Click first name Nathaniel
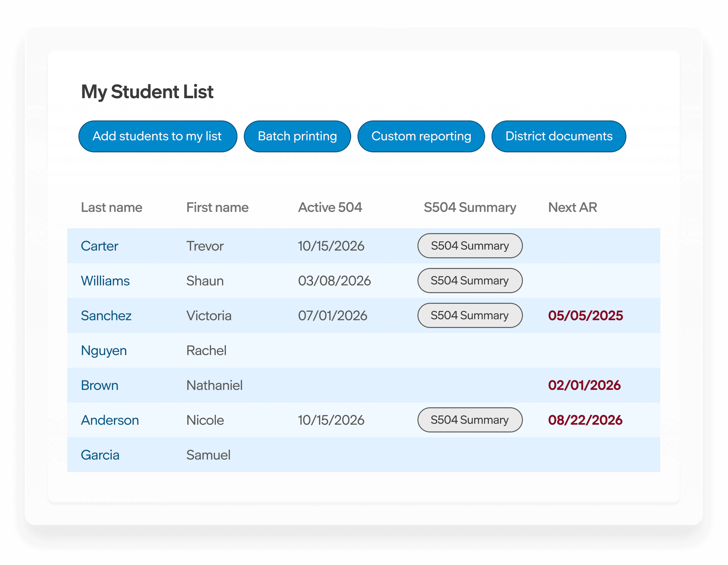 click(214, 385)
